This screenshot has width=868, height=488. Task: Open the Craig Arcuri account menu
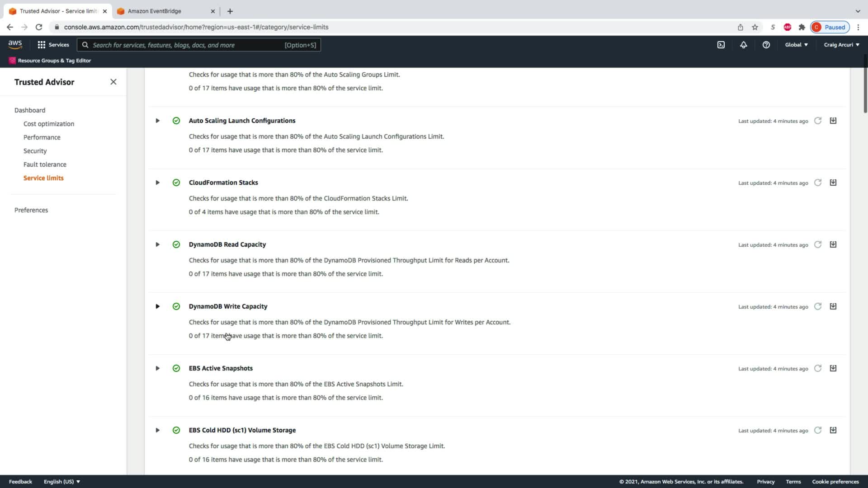point(841,45)
